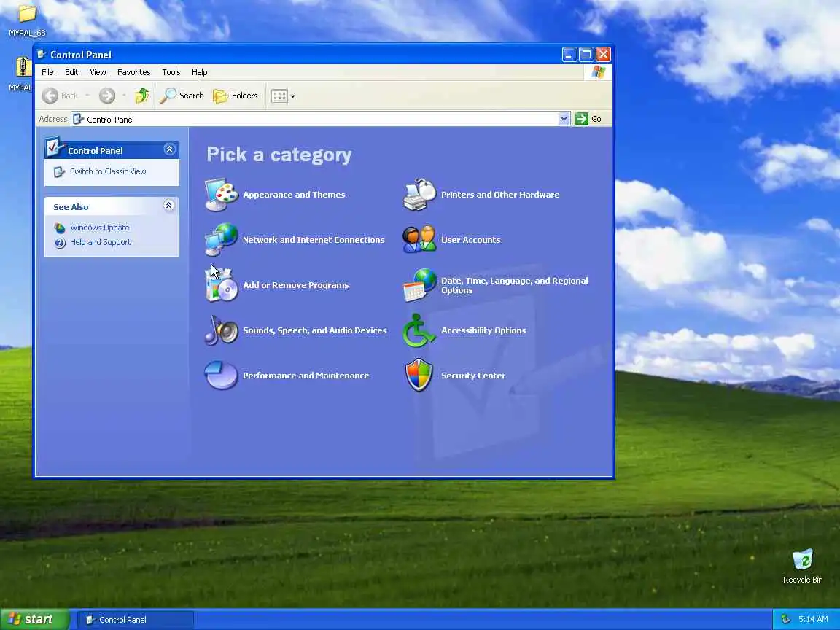Open Appearance and Themes palette icon
This screenshot has height=630, width=840.
221,195
